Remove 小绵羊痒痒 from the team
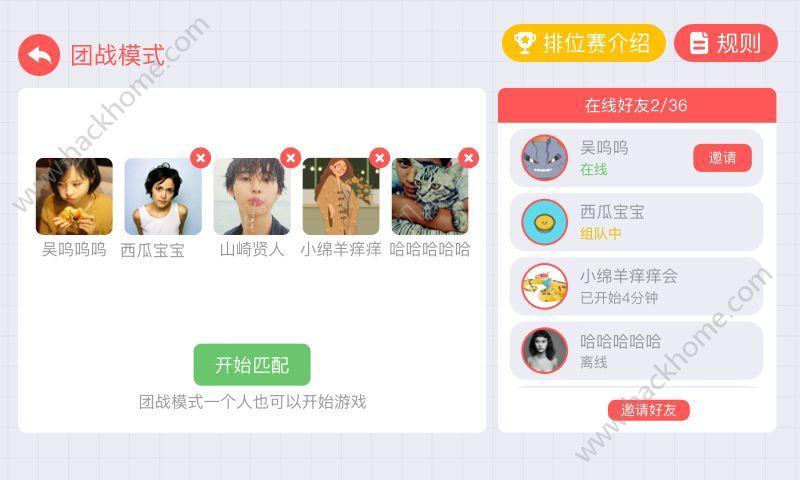Image resolution: width=800 pixels, height=480 pixels. pyautogui.click(x=380, y=158)
